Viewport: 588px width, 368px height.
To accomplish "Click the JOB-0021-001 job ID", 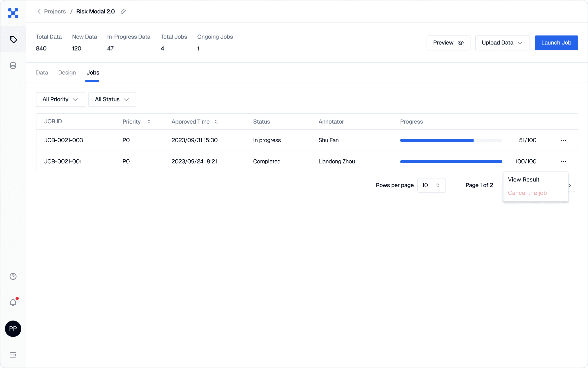I will coord(63,162).
